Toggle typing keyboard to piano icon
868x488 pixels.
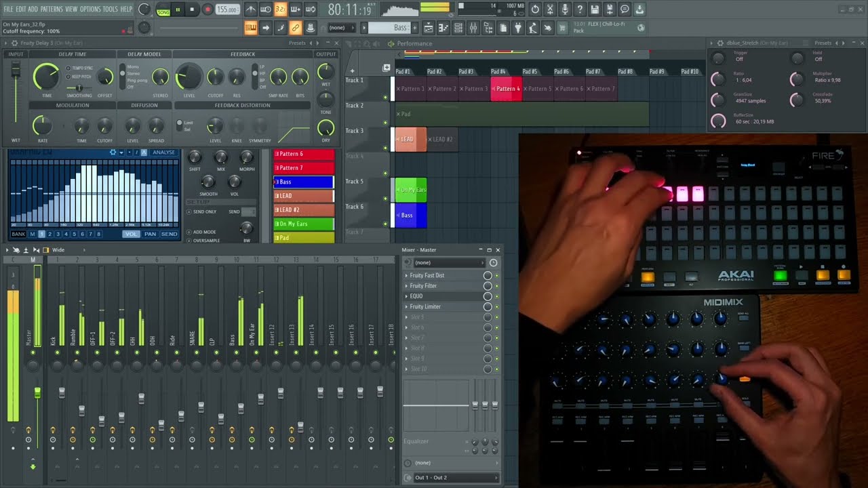pyautogui.click(x=251, y=28)
